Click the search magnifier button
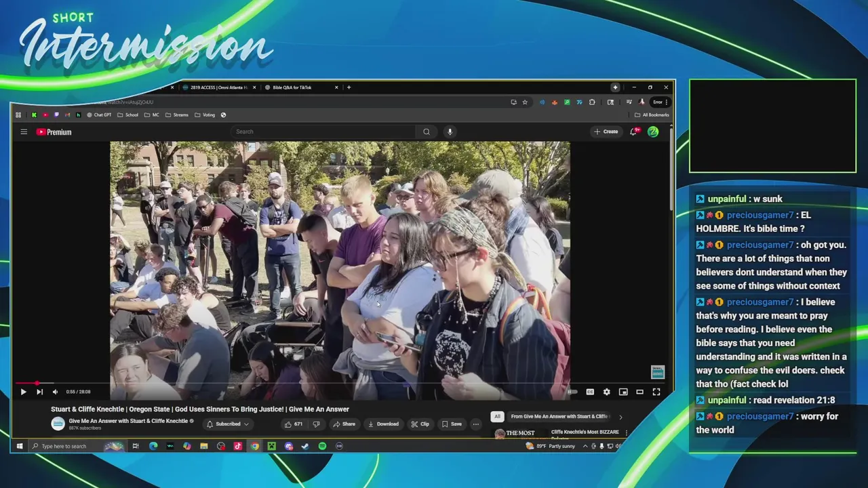 [x=427, y=131]
